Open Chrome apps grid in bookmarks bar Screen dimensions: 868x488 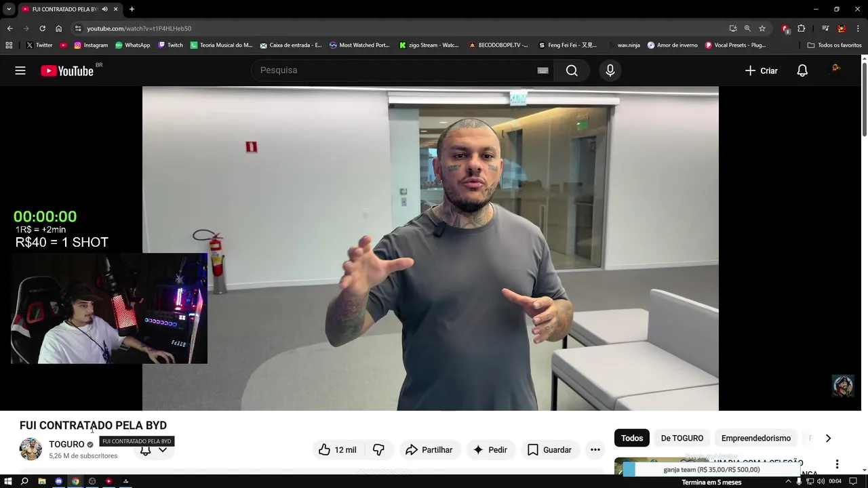pos(9,45)
